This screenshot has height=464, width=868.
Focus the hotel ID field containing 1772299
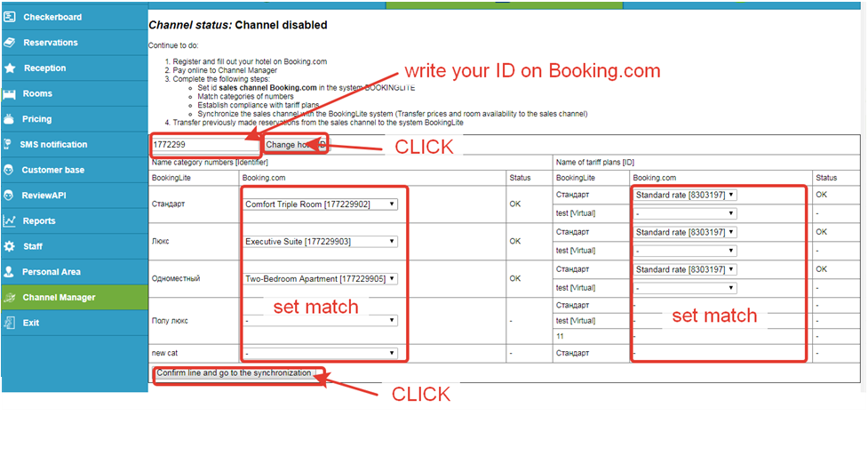pyautogui.click(x=205, y=145)
